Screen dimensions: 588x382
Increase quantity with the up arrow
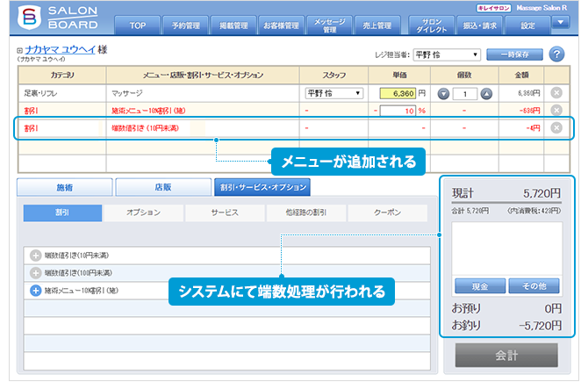click(x=486, y=93)
